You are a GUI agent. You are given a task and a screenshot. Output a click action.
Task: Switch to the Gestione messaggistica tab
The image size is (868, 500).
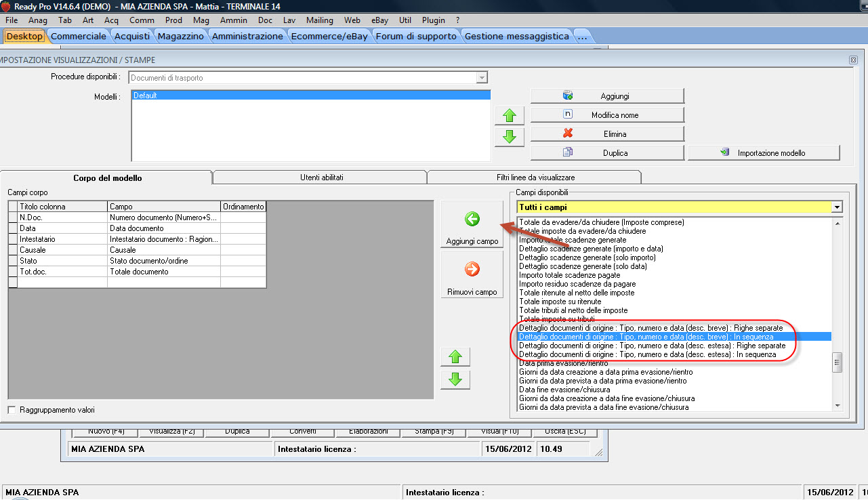(517, 36)
